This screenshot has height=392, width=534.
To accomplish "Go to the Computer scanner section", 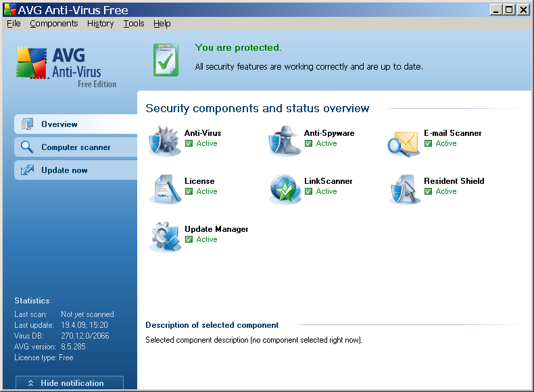I will pyautogui.click(x=76, y=147).
